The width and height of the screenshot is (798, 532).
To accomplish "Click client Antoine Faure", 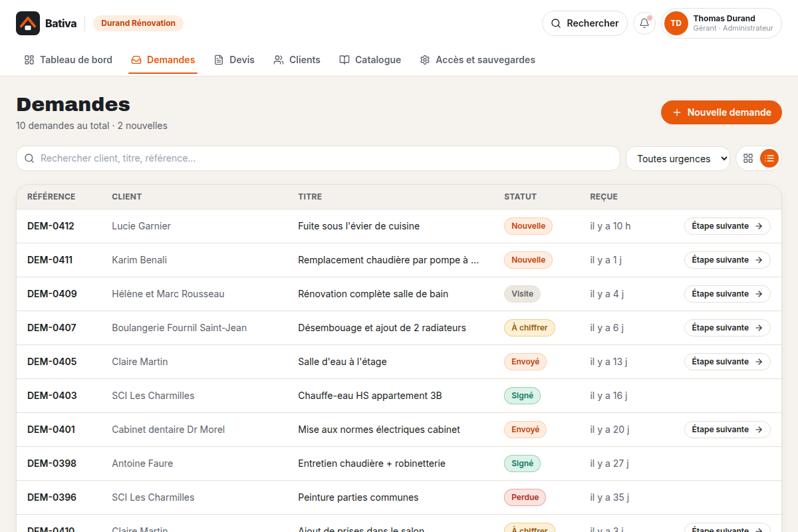I will [142, 464].
